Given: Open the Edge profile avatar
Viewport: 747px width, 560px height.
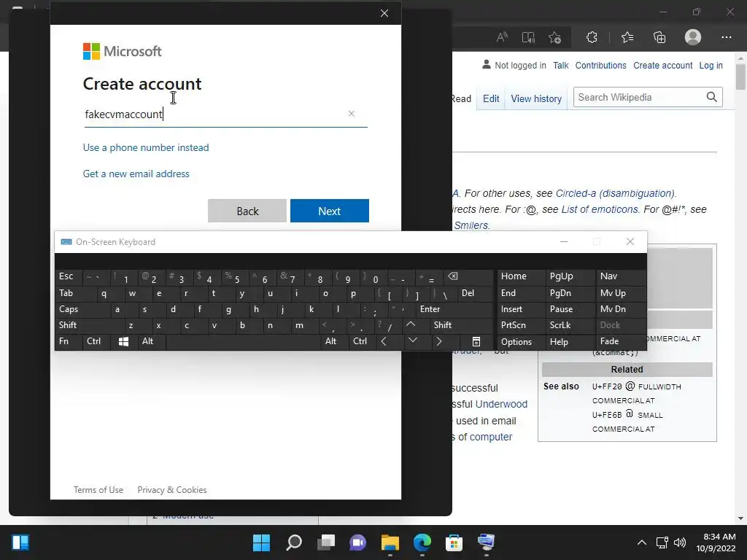Looking at the screenshot, I should click(693, 37).
